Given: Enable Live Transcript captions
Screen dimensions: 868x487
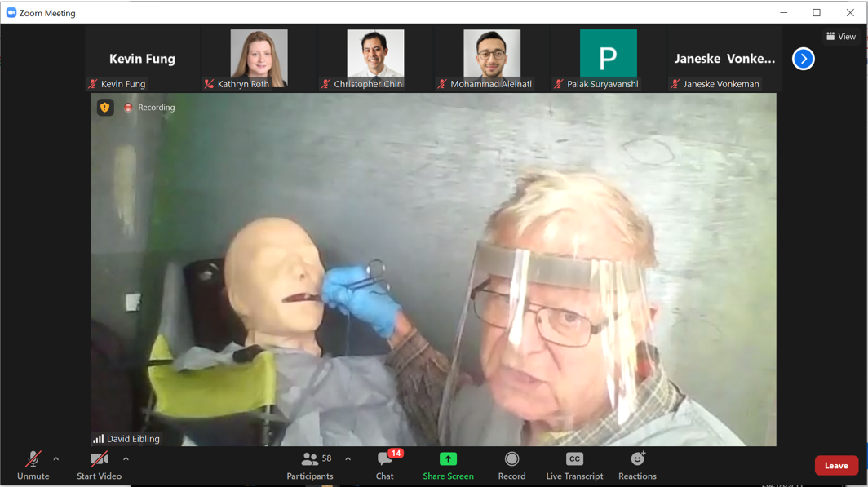Looking at the screenshot, I should click(x=574, y=466).
